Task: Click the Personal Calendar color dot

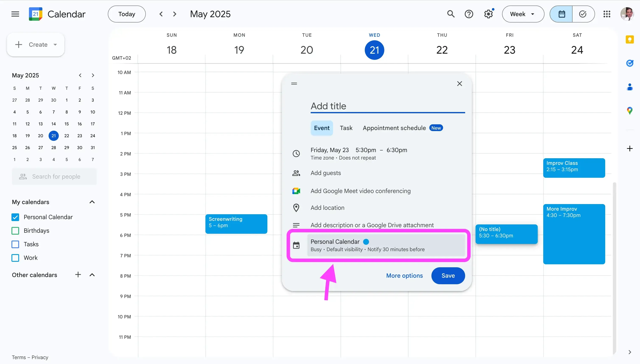Action: click(366, 241)
